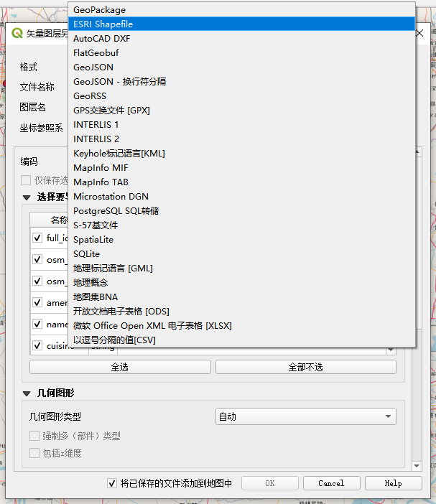Select FlatGeobuf format entry

[x=241, y=52]
